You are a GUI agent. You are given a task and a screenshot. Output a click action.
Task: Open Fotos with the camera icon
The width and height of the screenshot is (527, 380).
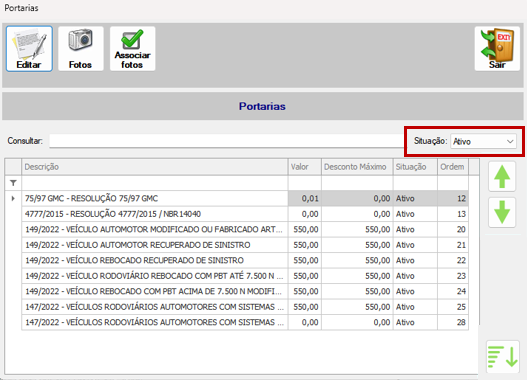(81, 49)
